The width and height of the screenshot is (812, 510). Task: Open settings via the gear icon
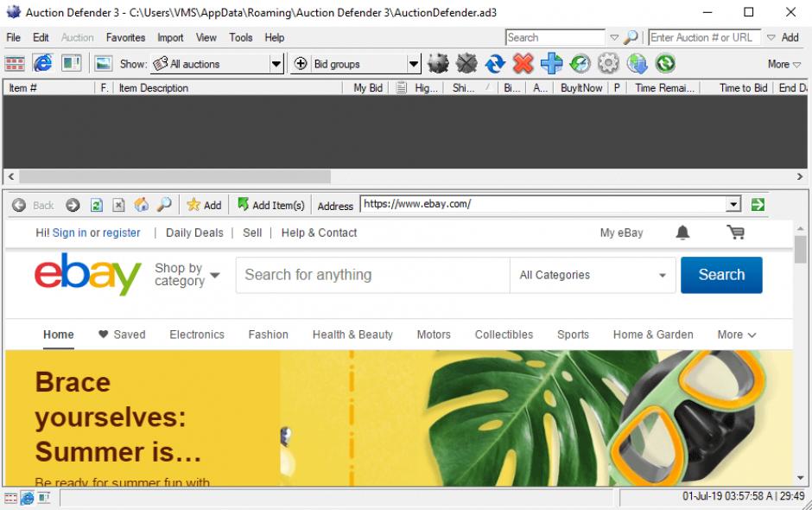608,64
